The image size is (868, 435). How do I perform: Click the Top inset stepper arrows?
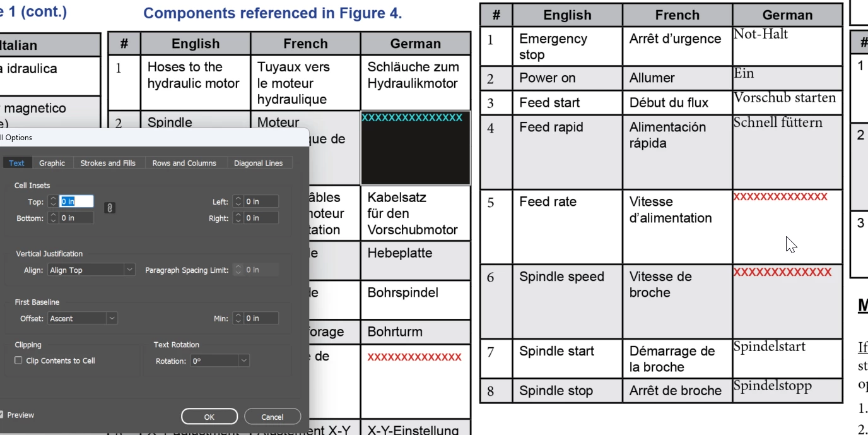pyautogui.click(x=53, y=201)
